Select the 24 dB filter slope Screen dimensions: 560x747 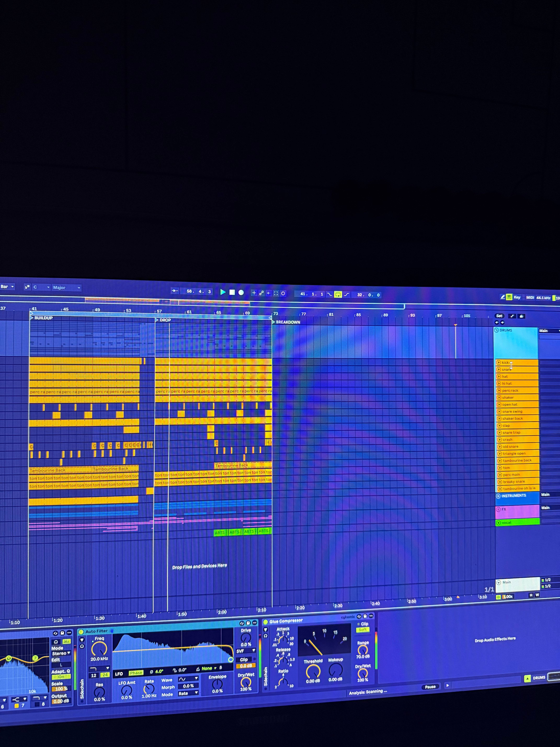[x=105, y=675]
